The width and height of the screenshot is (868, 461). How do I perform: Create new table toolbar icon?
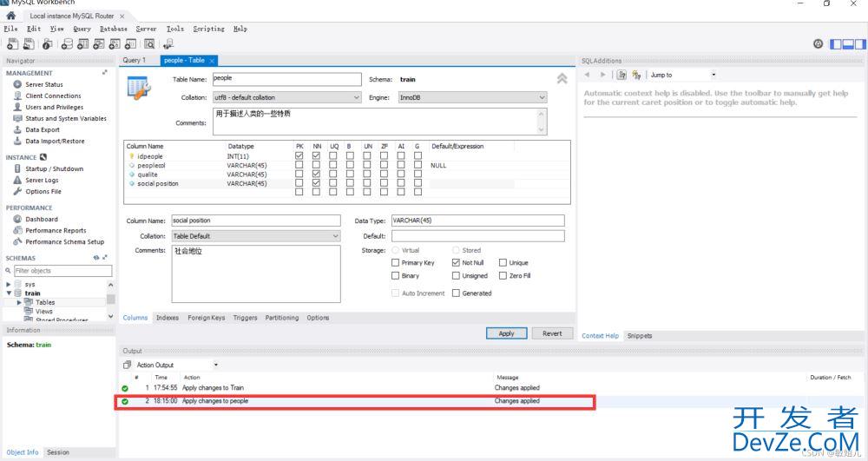tap(82, 43)
